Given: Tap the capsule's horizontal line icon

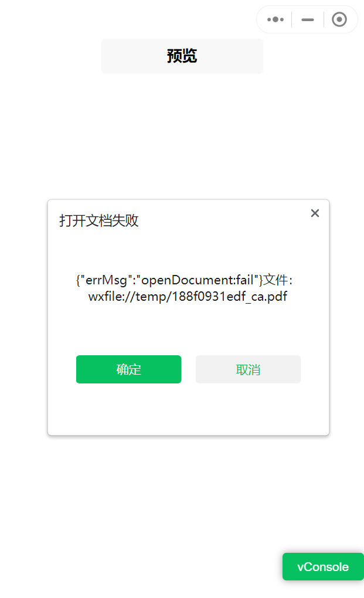Looking at the screenshot, I should pos(307,19).
